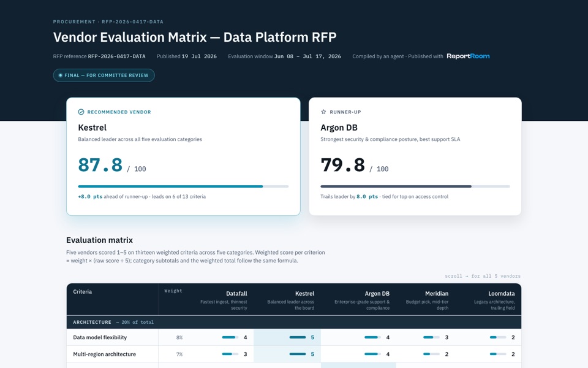The width and height of the screenshot is (588, 368).
Task: Click Meridian's Data model flexibility score 3
Action: [x=447, y=337]
